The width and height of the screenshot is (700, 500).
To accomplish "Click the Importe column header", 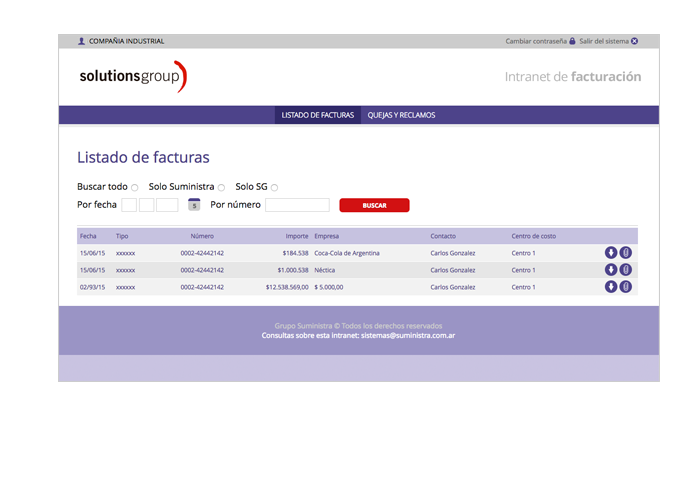I will click(x=297, y=236).
